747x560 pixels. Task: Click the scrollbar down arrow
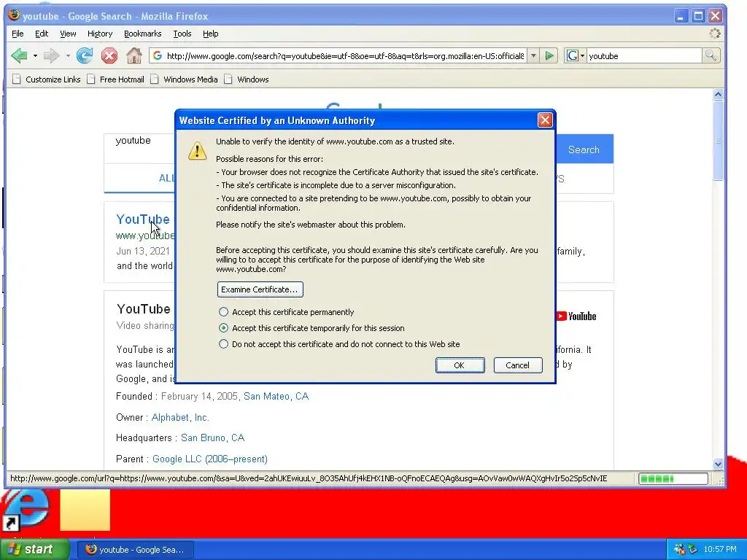tap(719, 464)
